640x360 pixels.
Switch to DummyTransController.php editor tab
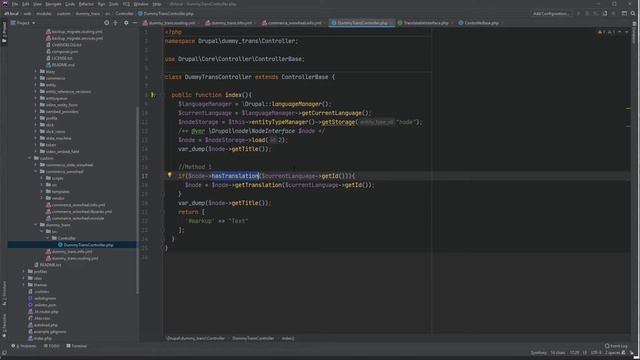pos(362,23)
